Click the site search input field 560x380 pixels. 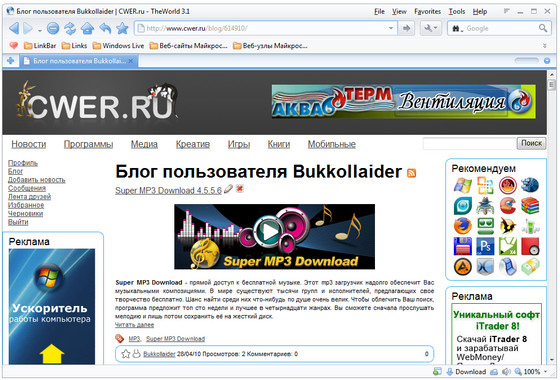pos(470,144)
